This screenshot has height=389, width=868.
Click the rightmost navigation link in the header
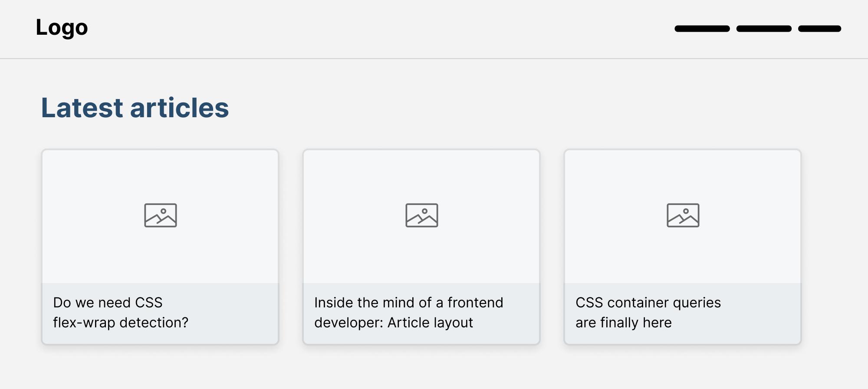click(819, 28)
